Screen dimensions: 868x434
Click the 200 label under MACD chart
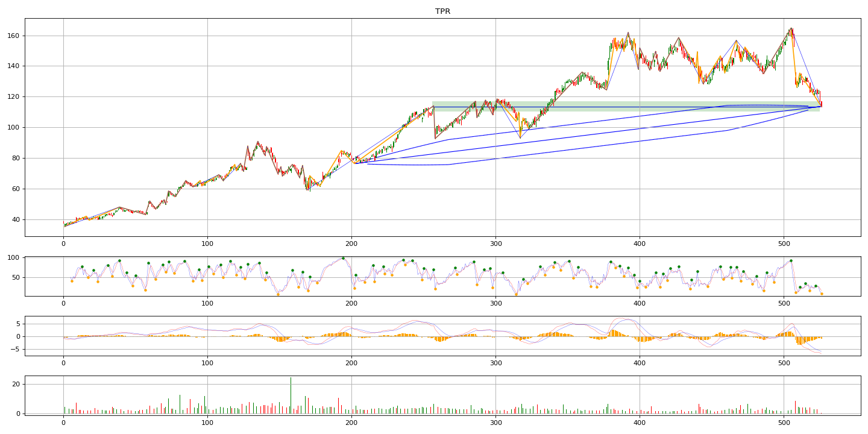[351, 363]
